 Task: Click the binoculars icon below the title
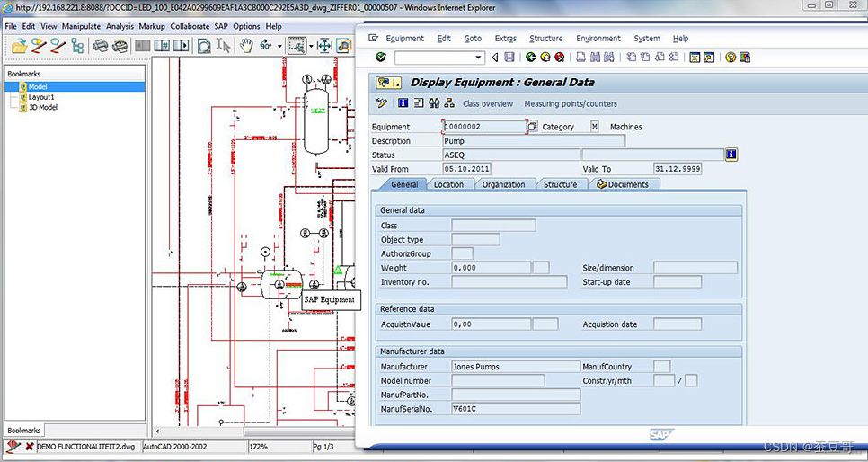434,103
